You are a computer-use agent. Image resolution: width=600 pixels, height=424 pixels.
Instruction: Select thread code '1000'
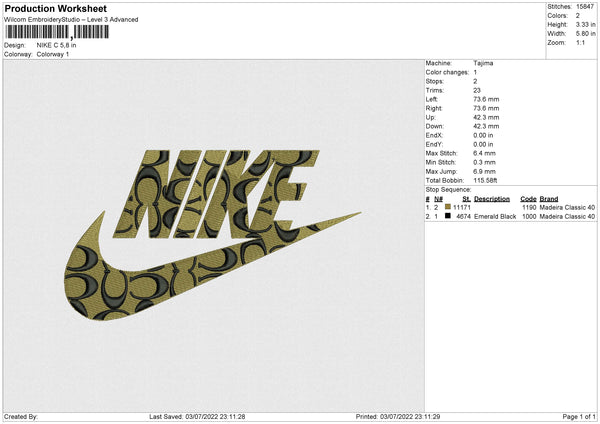coord(529,217)
